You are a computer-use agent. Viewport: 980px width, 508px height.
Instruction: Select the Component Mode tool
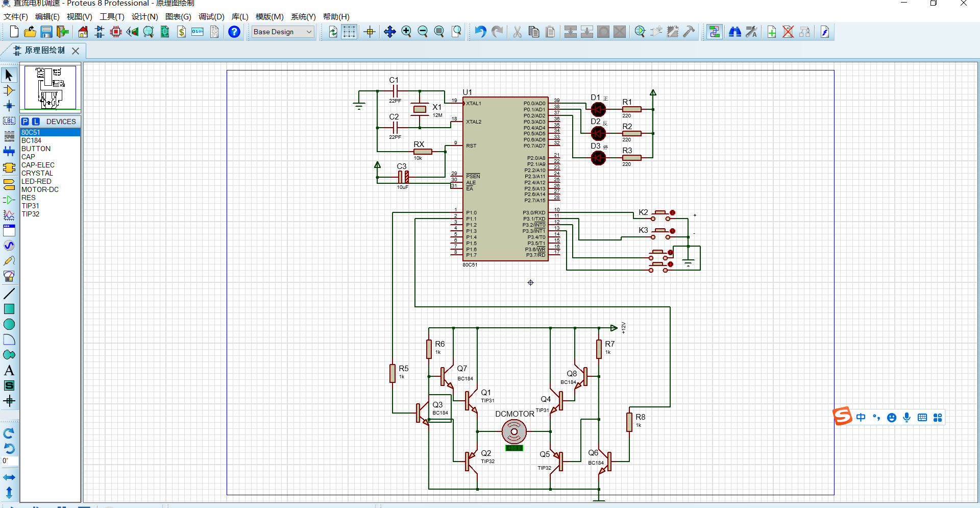pos(9,90)
